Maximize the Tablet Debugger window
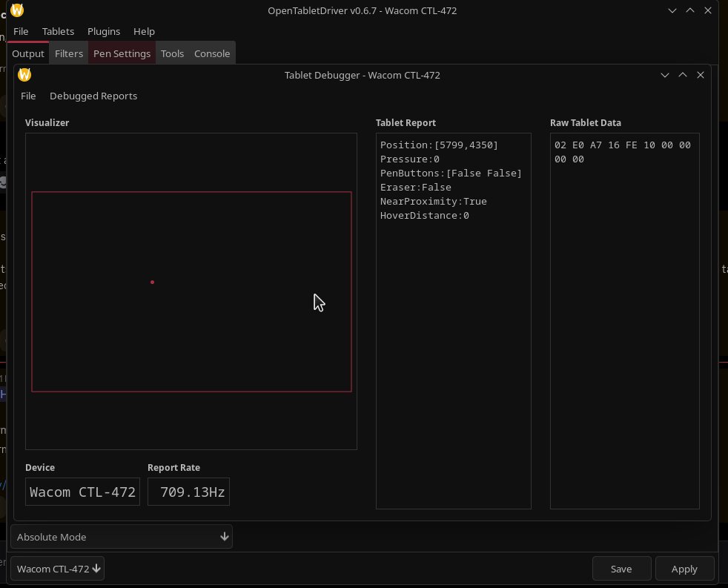The width and height of the screenshot is (728, 588). [x=683, y=75]
